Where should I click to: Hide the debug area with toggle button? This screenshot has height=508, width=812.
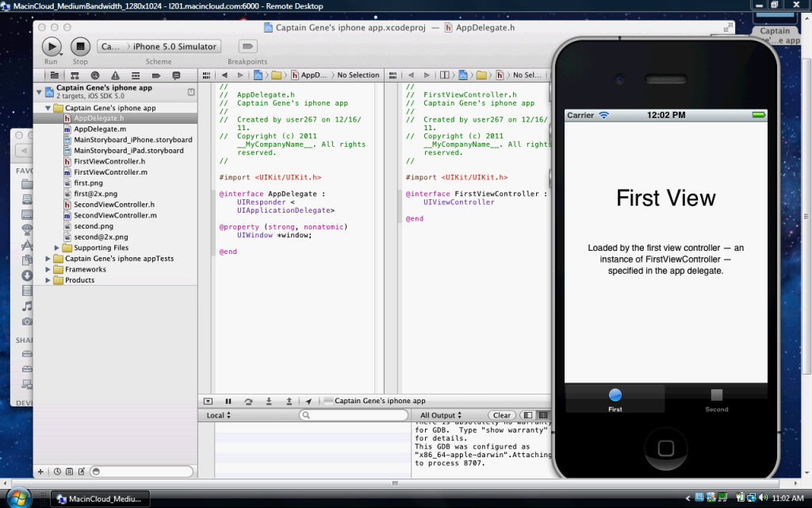(208, 402)
